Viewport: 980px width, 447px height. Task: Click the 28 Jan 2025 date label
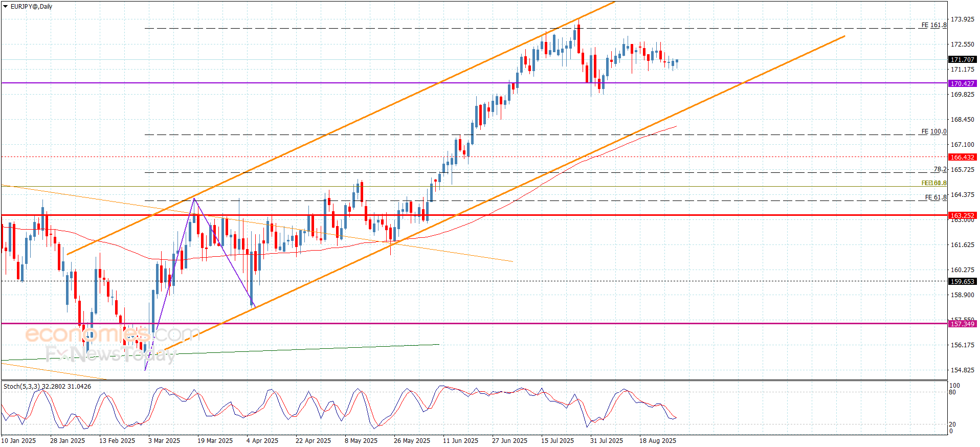pyautogui.click(x=68, y=441)
